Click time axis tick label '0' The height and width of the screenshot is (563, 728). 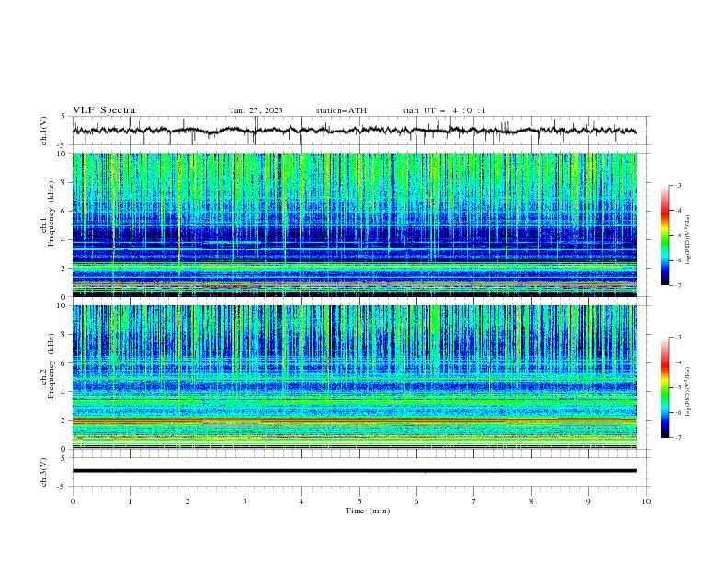pyautogui.click(x=73, y=501)
